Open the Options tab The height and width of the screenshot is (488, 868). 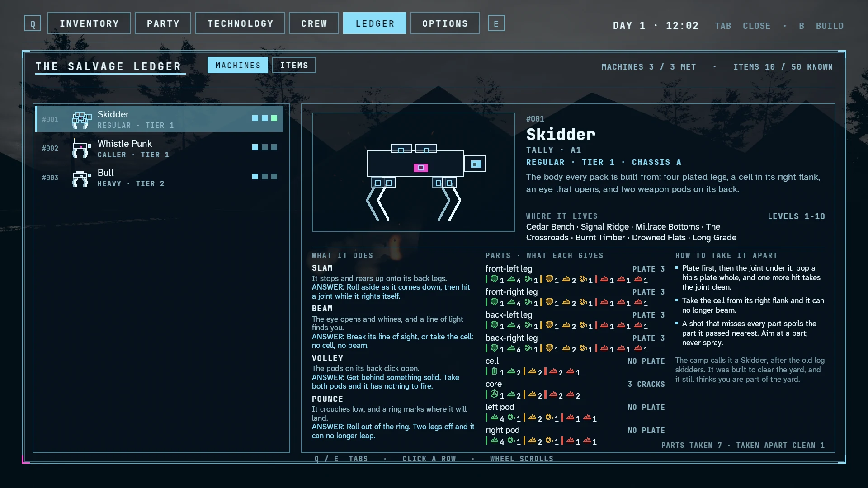tap(445, 23)
